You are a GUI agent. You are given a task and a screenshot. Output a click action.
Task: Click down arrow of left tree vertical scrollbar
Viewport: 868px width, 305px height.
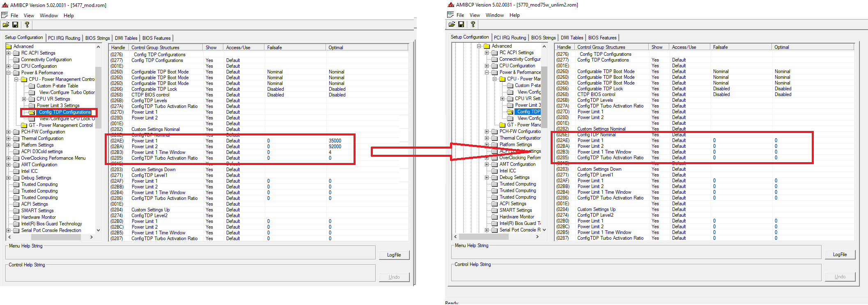click(x=98, y=230)
